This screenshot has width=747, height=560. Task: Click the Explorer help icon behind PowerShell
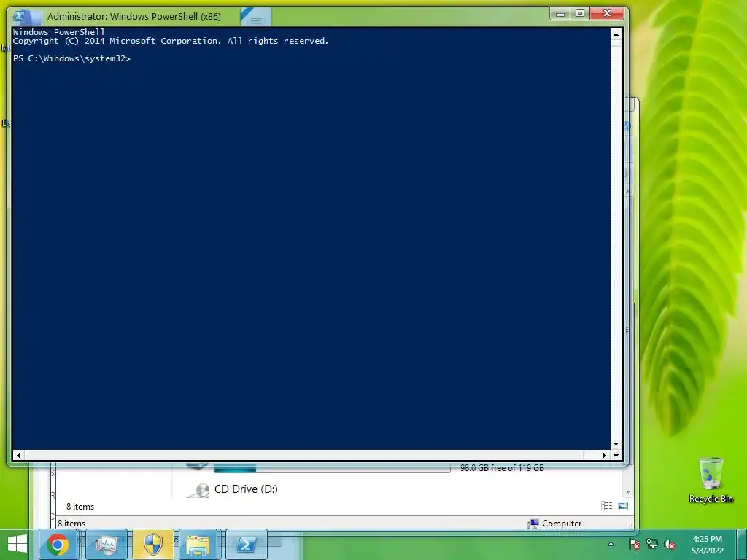[x=627, y=126]
